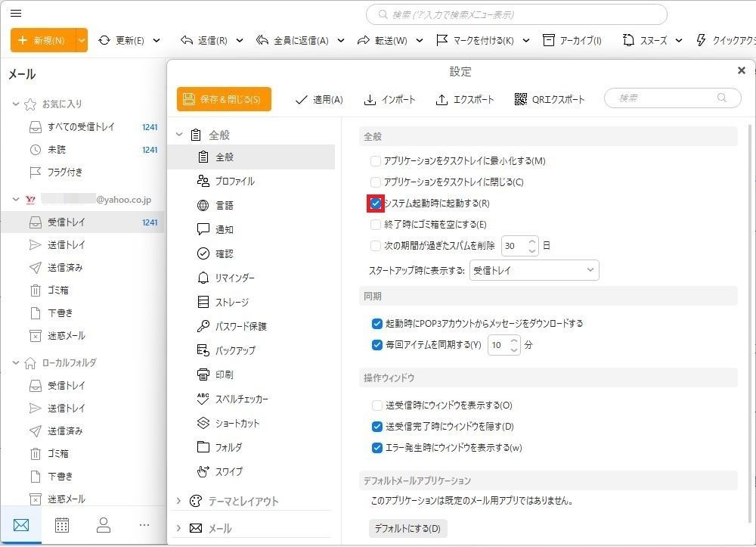Click the アーカイブ toolbar icon
The height and width of the screenshot is (547, 756).
549,40
